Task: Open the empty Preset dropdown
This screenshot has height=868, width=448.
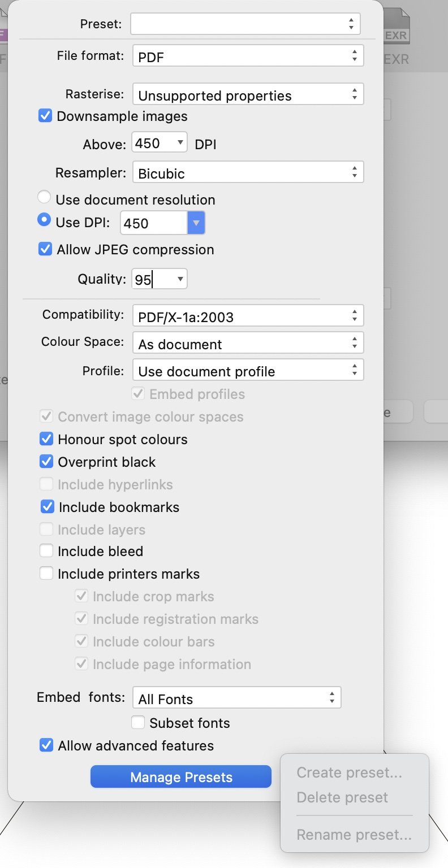Action: (x=245, y=24)
